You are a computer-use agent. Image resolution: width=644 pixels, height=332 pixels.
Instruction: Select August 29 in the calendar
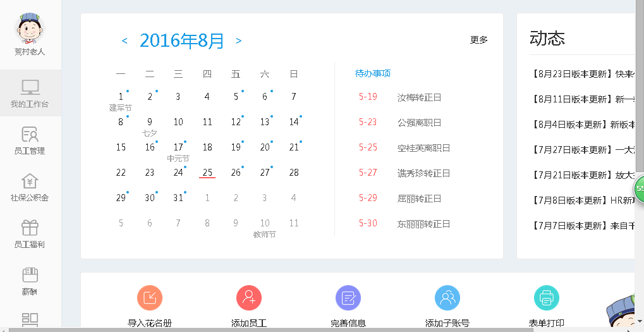121,198
